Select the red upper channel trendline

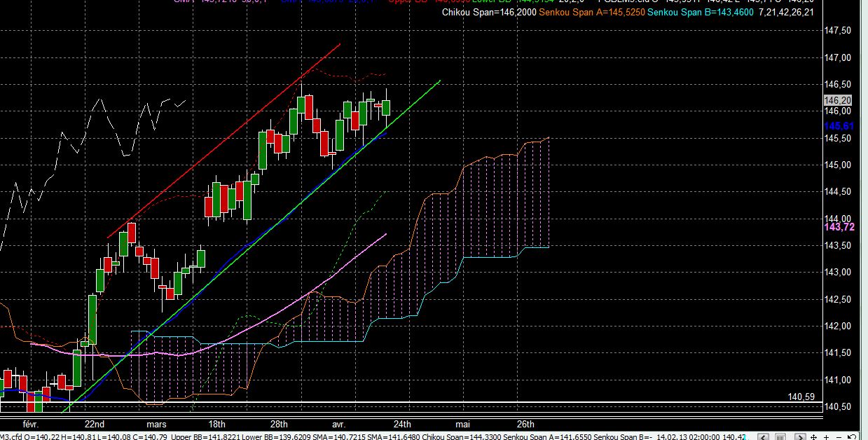tap(224, 141)
